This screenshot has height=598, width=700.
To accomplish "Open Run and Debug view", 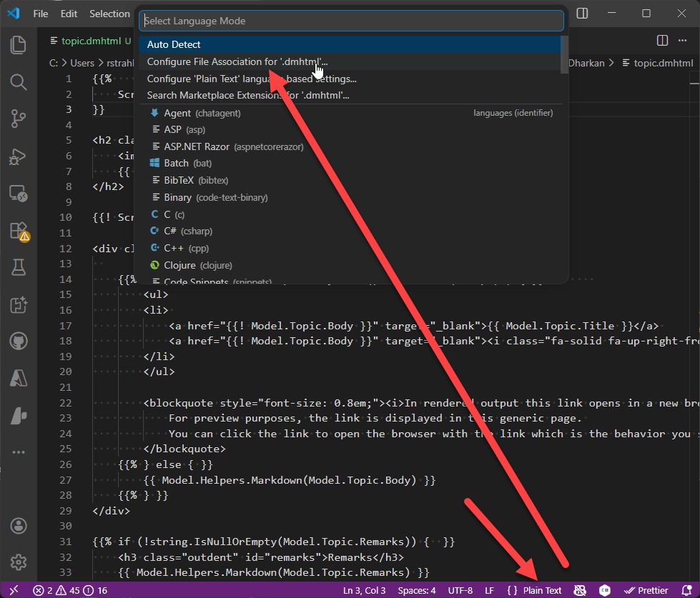I will pos(19,156).
